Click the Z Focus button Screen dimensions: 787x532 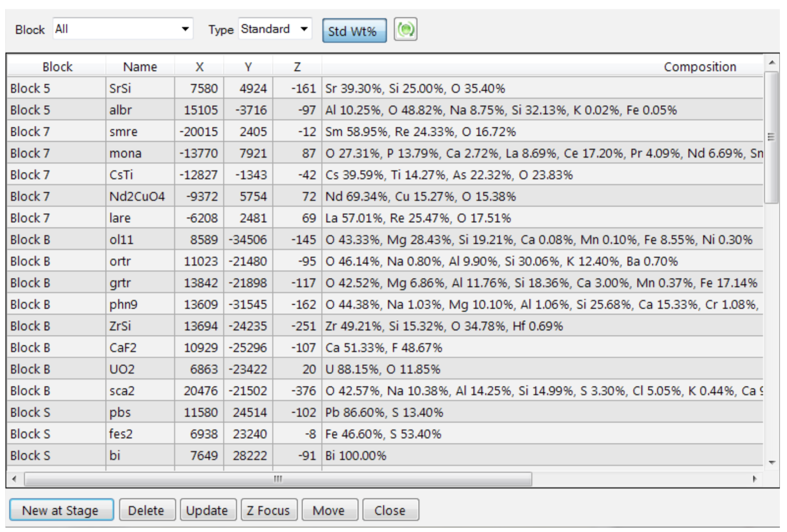coord(269,510)
